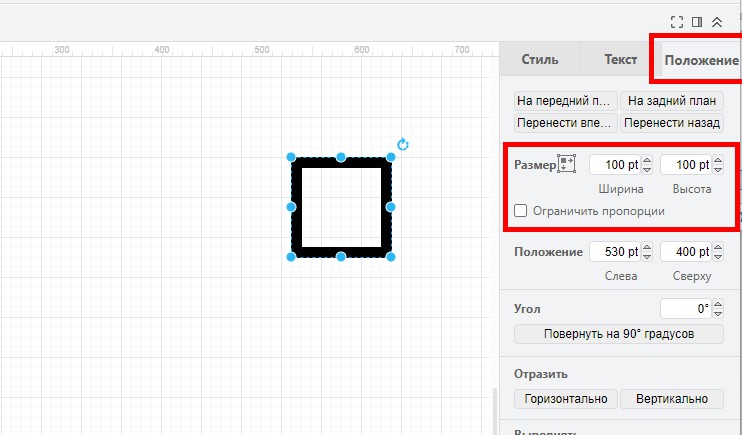Click the fullscreen icon in top bar

click(677, 21)
